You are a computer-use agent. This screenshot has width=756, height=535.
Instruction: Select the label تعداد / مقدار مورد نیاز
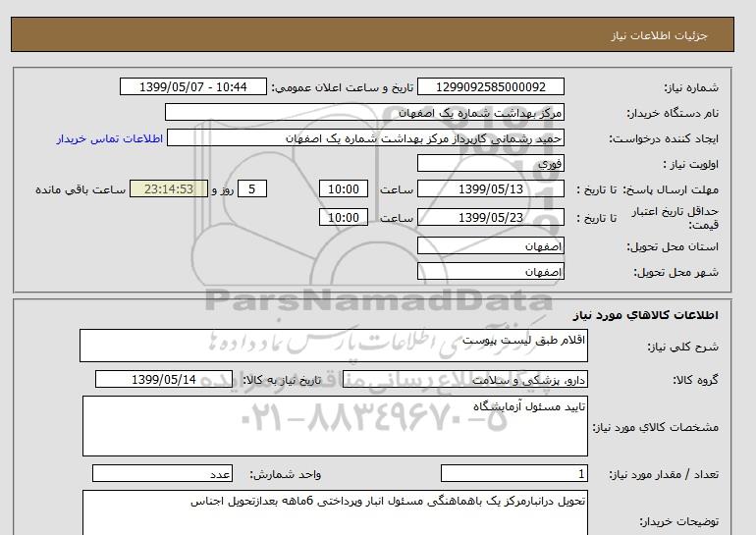664,475
